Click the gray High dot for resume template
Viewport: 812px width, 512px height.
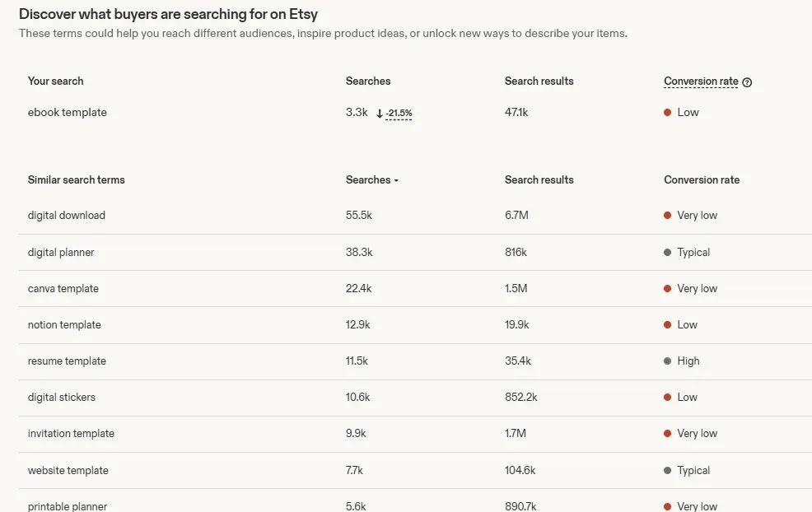coord(668,361)
